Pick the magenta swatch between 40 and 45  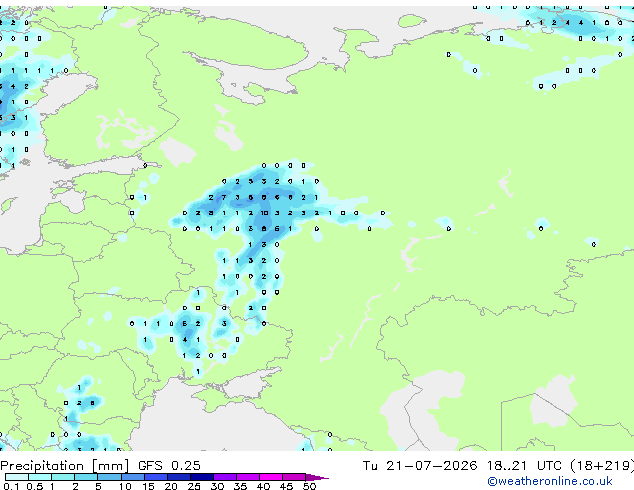pos(271,477)
